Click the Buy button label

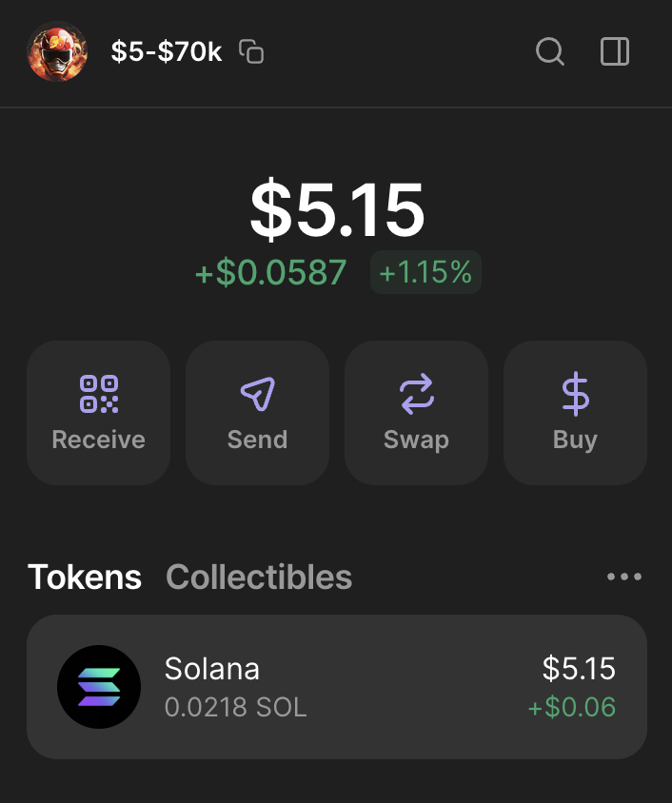click(575, 440)
